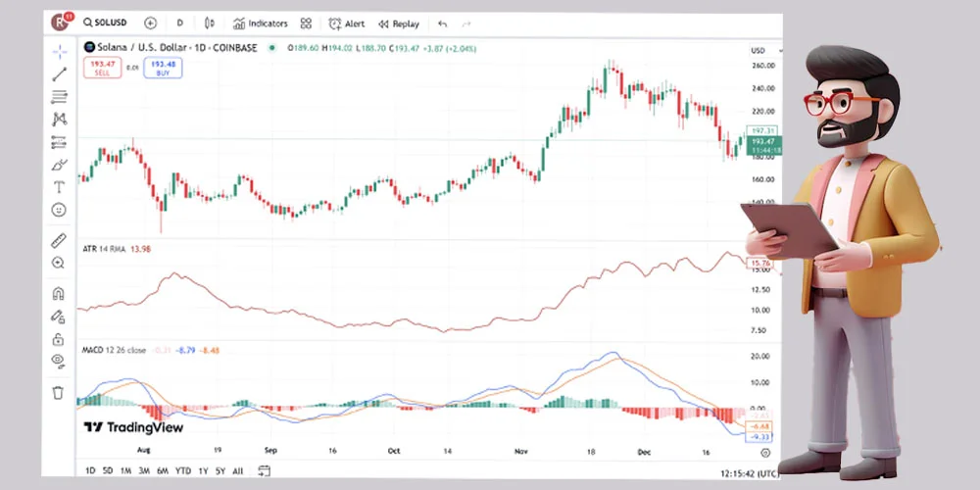Click the 12:15:42 (UTC) timezone clock
Screen dimensions: 980x490
(x=750, y=473)
